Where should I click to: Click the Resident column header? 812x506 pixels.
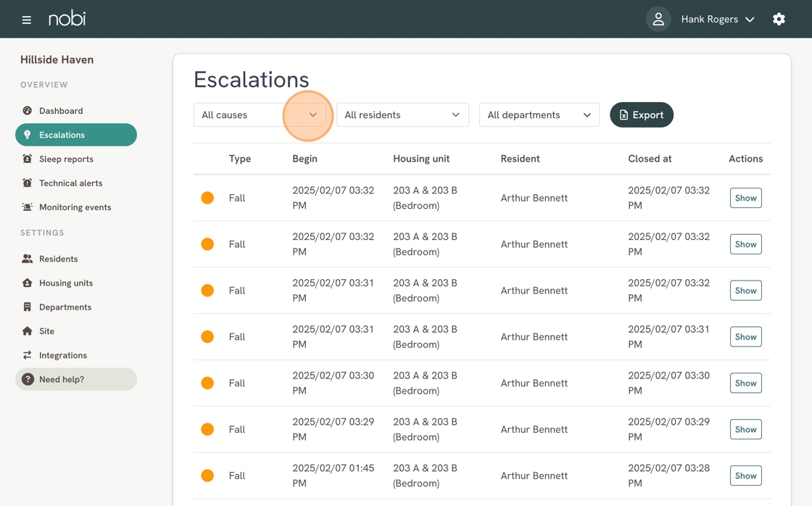coord(520,159)
